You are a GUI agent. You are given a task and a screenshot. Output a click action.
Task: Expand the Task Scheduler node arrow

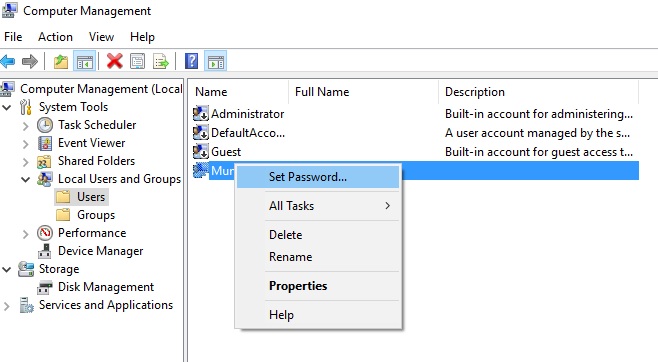[x=26, y=125]
